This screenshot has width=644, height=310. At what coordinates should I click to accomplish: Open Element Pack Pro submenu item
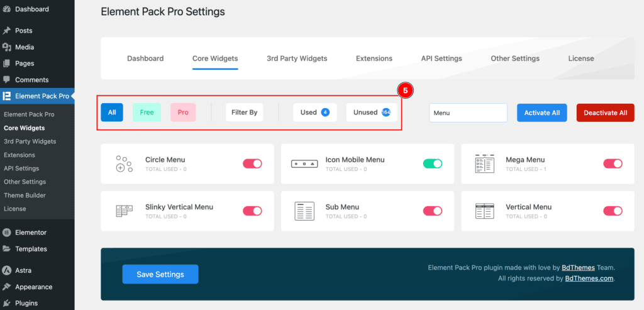pyautogui.click(x=29, y=114)
